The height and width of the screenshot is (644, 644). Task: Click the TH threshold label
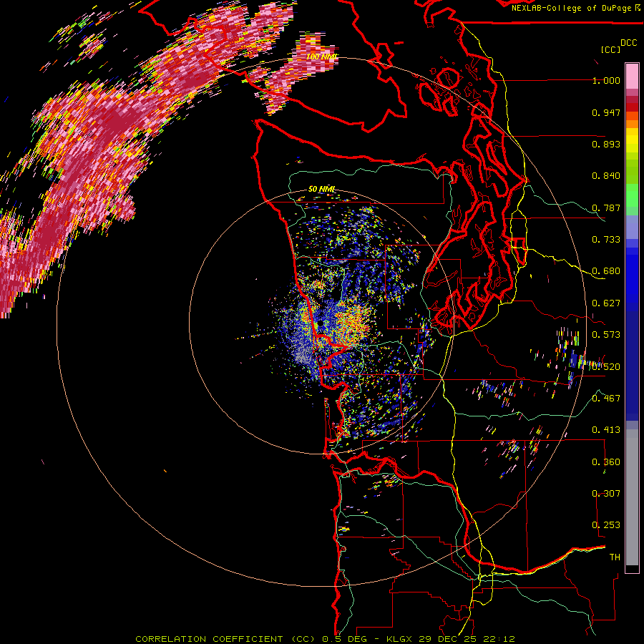(615, 557)
